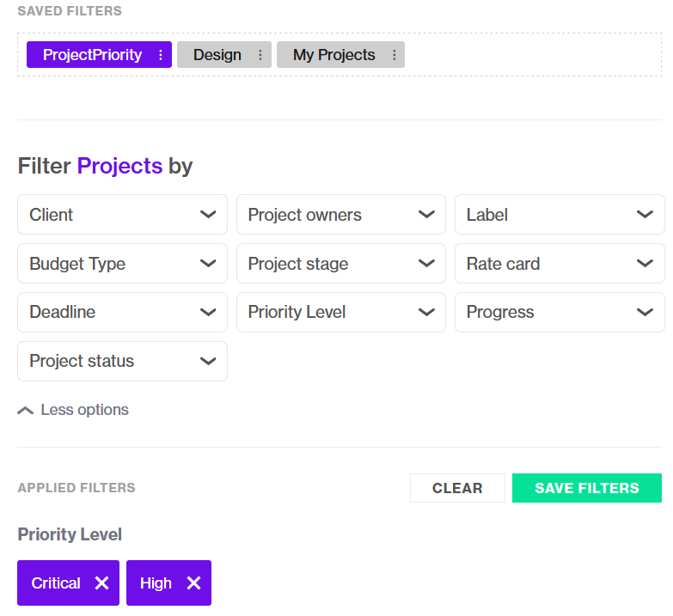Select the ProjectPriority saved filter
The width and height of the screenshot is (673, 616).
click(92, 55)
